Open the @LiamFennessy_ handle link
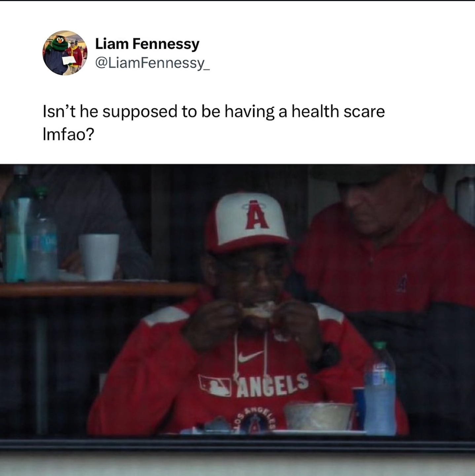 coord(152,62)
